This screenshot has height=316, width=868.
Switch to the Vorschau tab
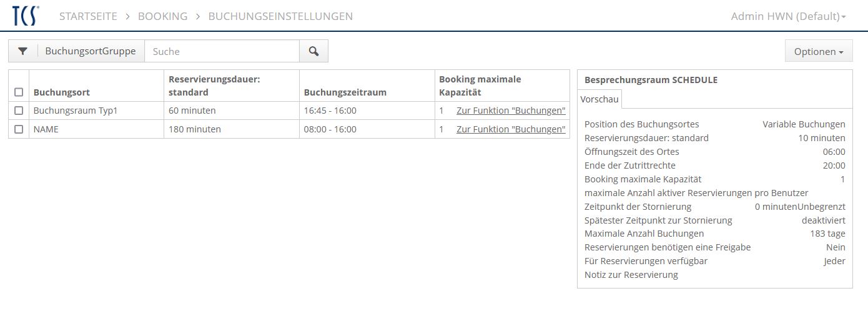pos(599,99)
